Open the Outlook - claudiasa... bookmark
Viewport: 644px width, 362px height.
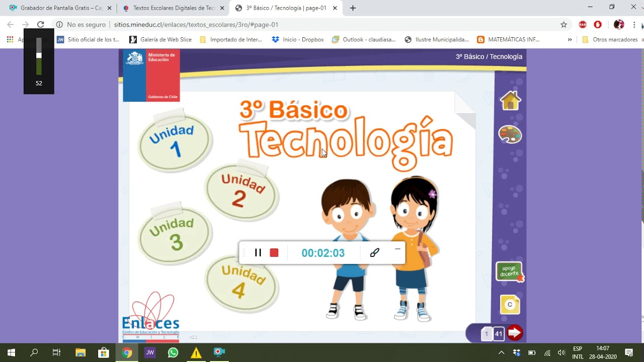364,39
